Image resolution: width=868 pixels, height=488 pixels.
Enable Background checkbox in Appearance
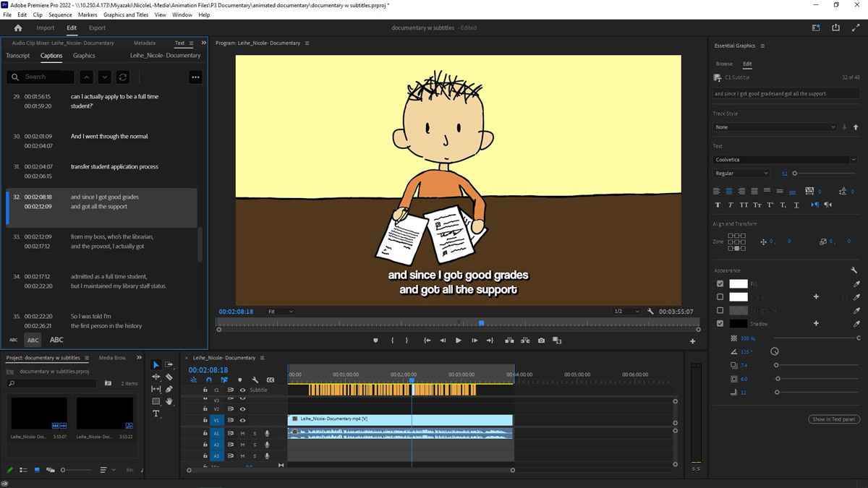pyautogui.click(x=720, y=310)
